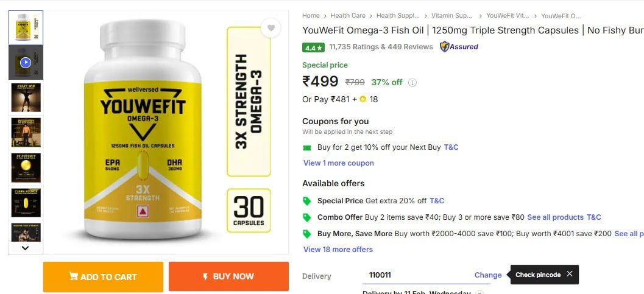
Task: Open See all products combo offer link
Action: pyautogui.click(x=555, y=217)
